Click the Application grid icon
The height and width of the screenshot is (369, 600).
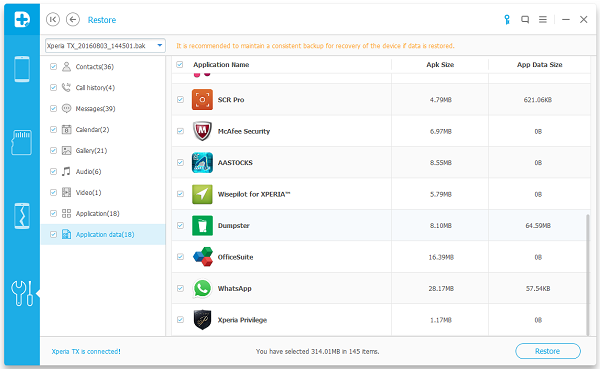(67, 213)
